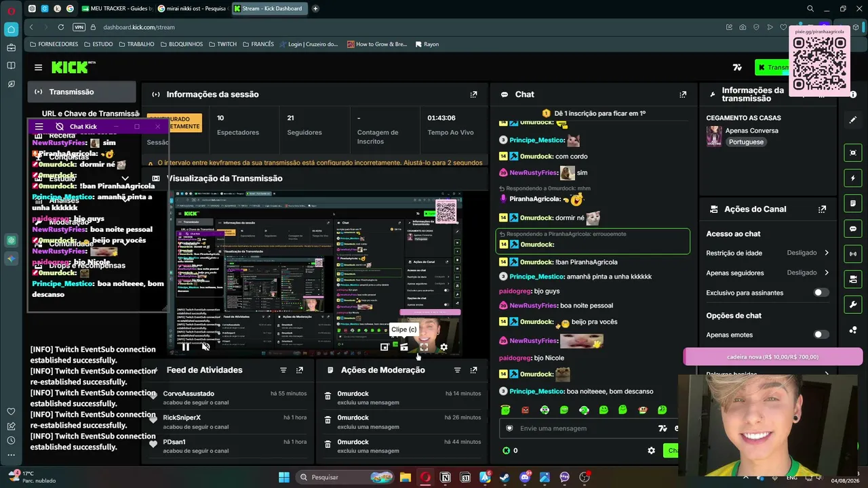
Task: Pop out the Informações da sessão panel
Action: tap(473, 94)
